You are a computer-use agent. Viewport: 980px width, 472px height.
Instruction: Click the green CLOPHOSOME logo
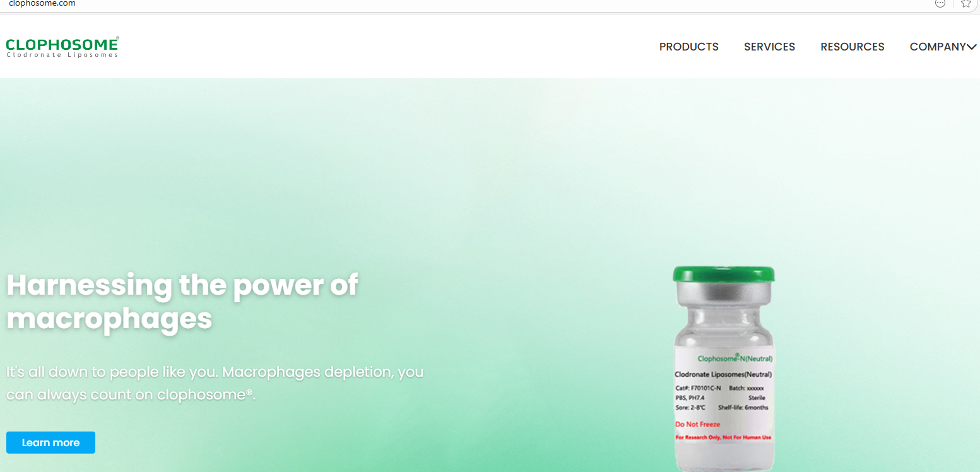[62, 47]
